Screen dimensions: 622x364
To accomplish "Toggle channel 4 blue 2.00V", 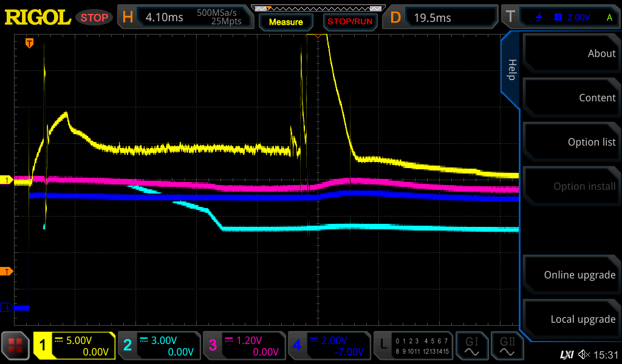I will (329, 346).
